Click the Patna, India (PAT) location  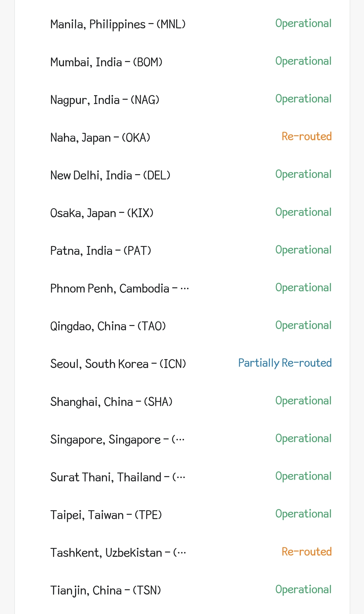tap(101, 251)
